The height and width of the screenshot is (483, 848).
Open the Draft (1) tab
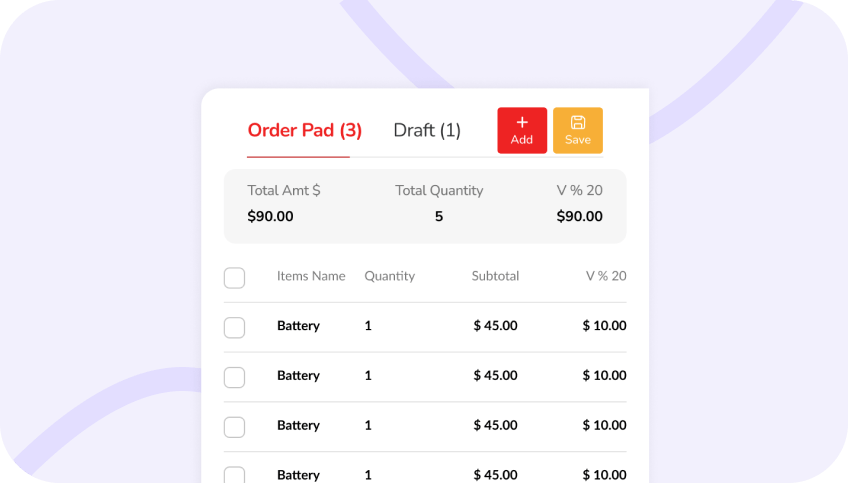[x=427, y=130]
